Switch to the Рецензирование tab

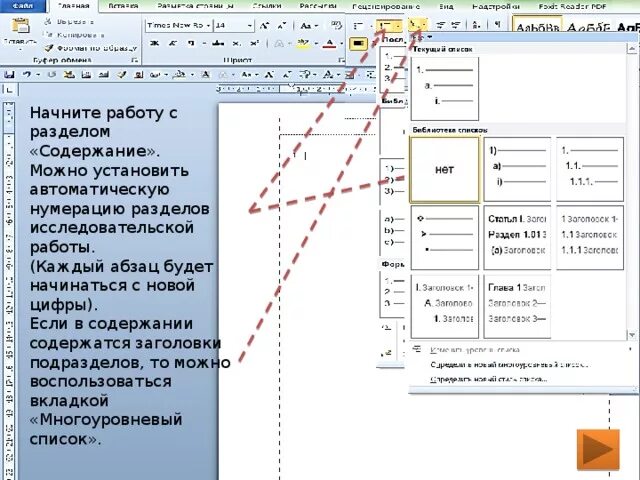point(386,6)
